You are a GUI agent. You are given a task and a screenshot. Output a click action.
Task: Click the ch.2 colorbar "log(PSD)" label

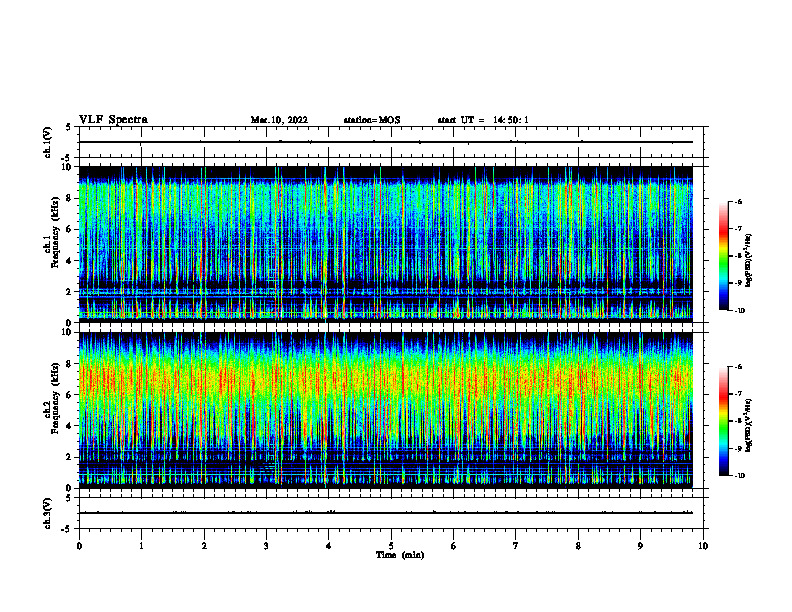pos(749,426)
